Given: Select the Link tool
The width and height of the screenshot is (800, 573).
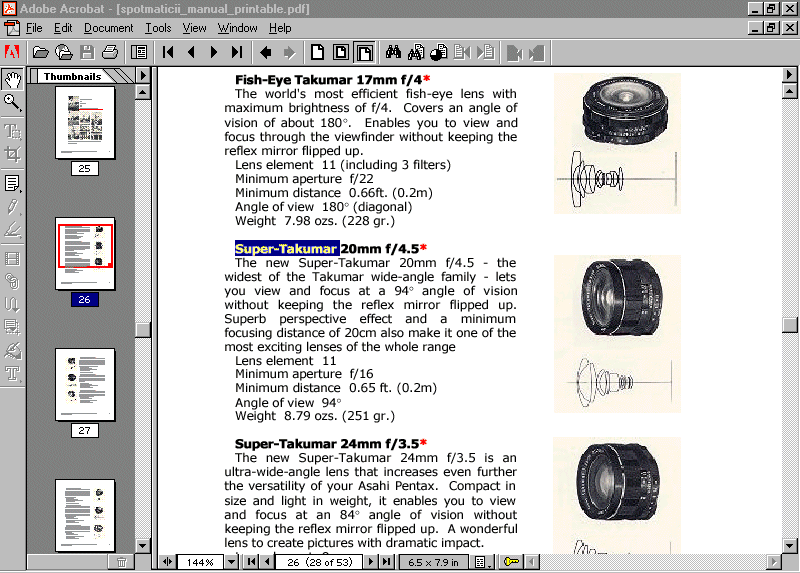Looking at the screenshot, I should pyautogui.click(x=13, y=282).
